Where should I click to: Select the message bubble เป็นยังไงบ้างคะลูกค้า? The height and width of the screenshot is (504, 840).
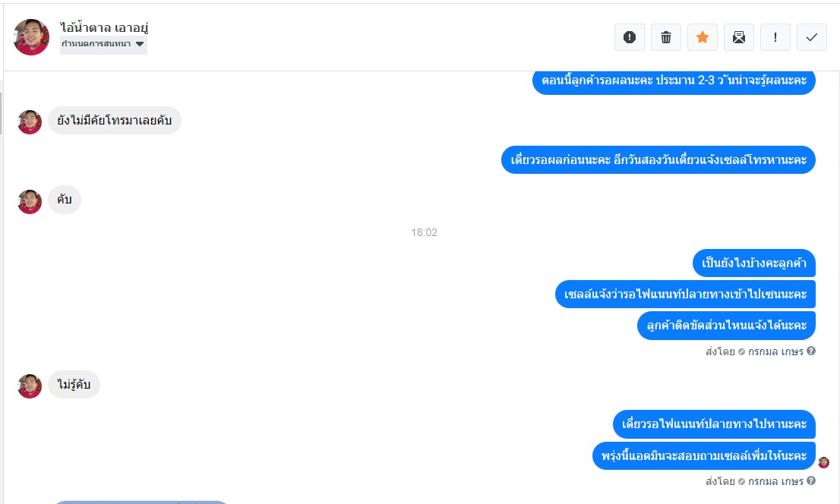coord(754,263)
